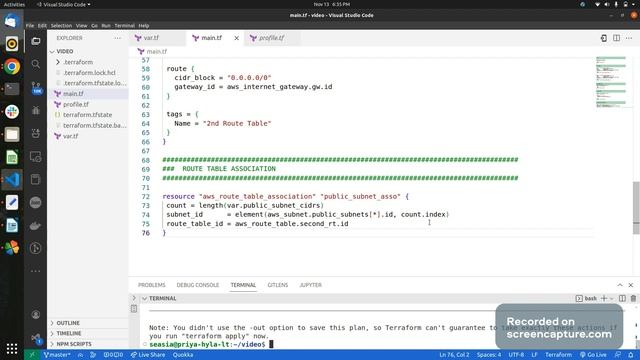Open the new terminal profile dropdown arrow
The height and width of the screenshot is (360, 640).
click(x=611, y=298)
